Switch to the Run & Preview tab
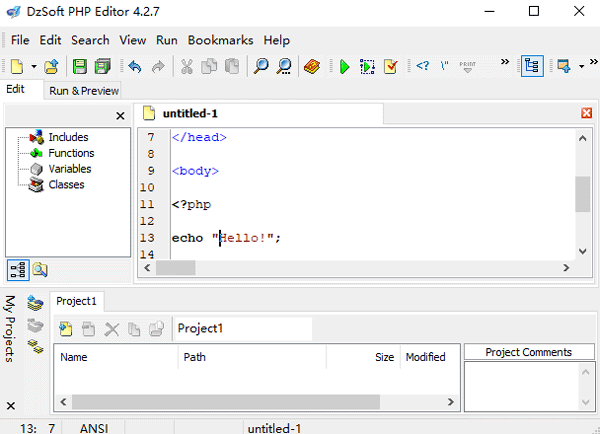600x434 pixels. [85, 90]
